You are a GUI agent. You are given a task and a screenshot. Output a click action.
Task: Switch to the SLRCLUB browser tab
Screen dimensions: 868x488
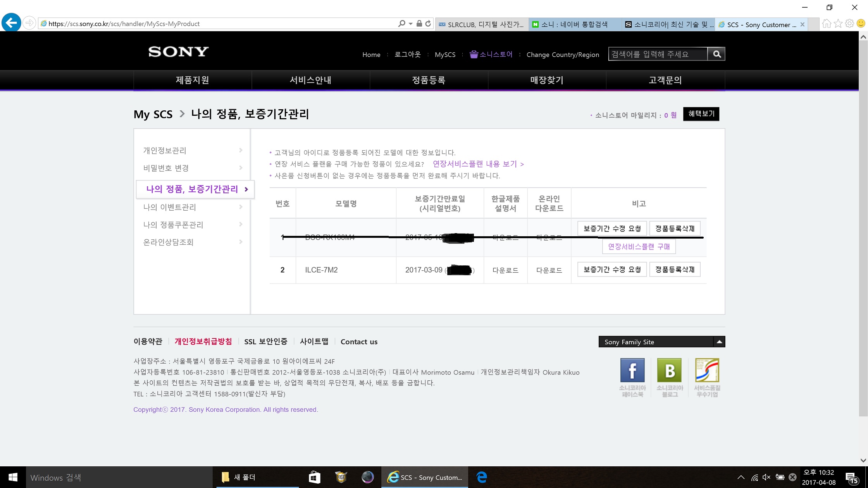482,24
